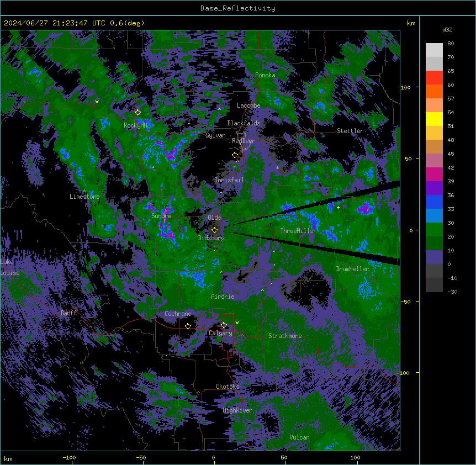This screenshot has height=465, width=476.
Task: Click the Drumheller city label
Action: point(352,269)
